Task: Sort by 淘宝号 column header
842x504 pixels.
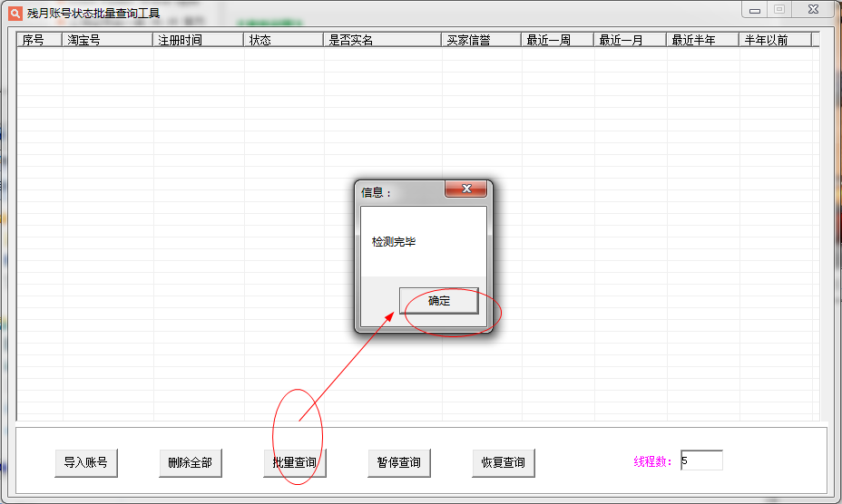Action: (x=107, y=40)
